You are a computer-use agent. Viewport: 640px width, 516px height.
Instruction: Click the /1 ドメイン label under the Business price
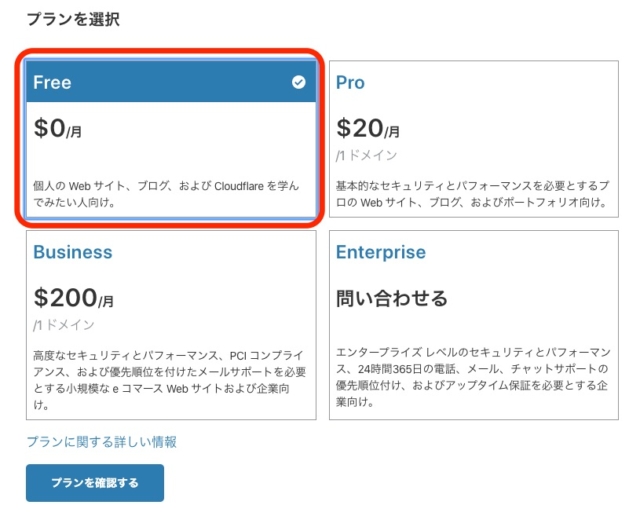[x=64, y=325]
